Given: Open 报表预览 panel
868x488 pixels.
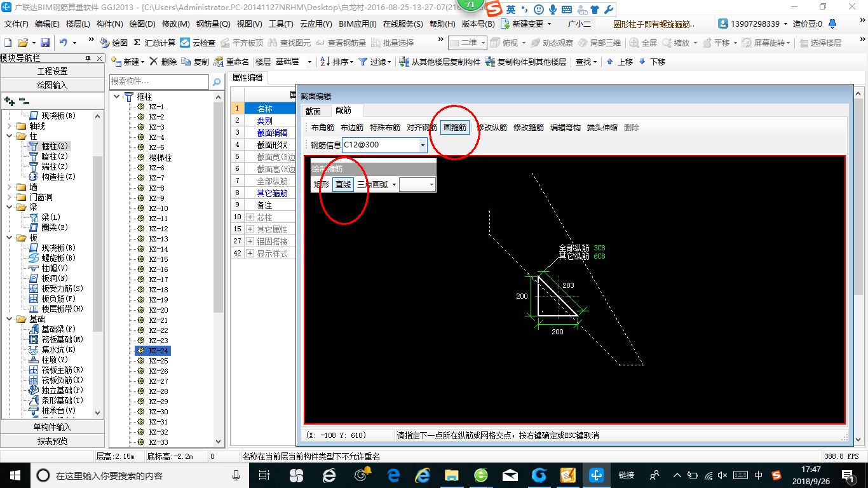Looking at the screenshot, I should [x=52, y=441].
